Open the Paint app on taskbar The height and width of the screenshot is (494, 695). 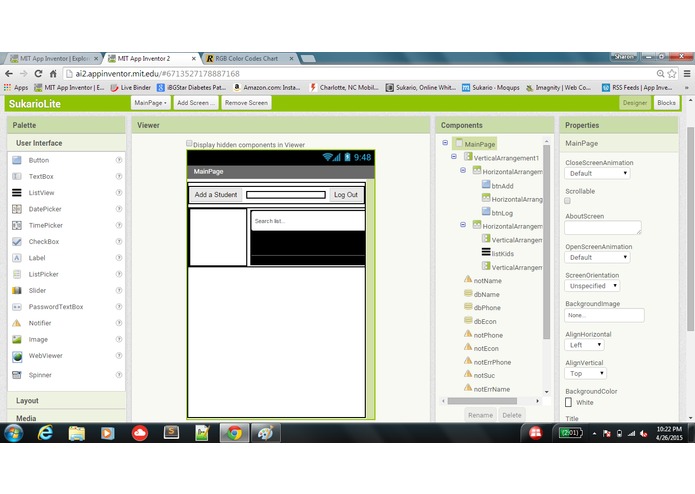[266, 433]
